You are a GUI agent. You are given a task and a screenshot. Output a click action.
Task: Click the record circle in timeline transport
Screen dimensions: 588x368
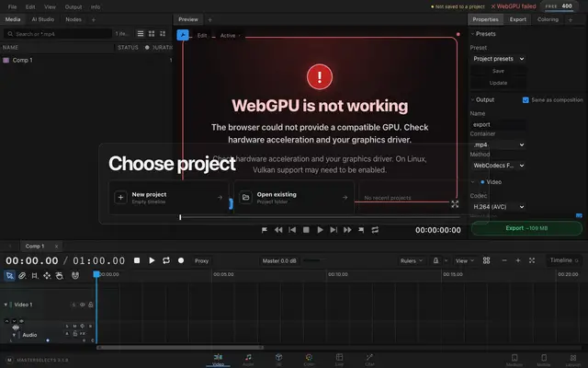coord(181,260)
